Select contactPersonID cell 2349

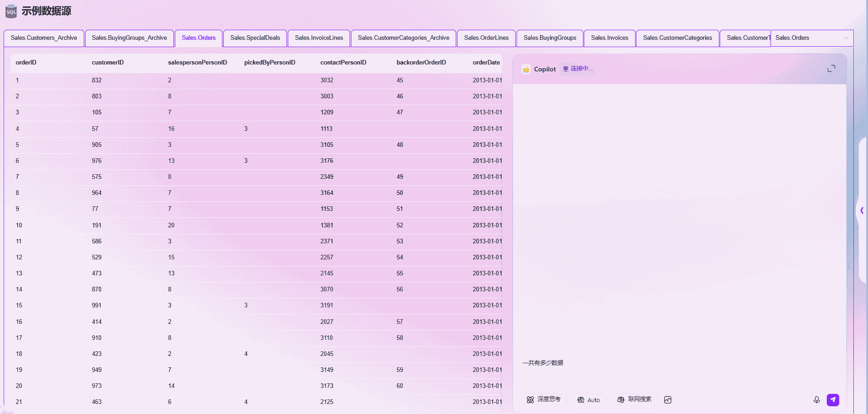point(327,177)
